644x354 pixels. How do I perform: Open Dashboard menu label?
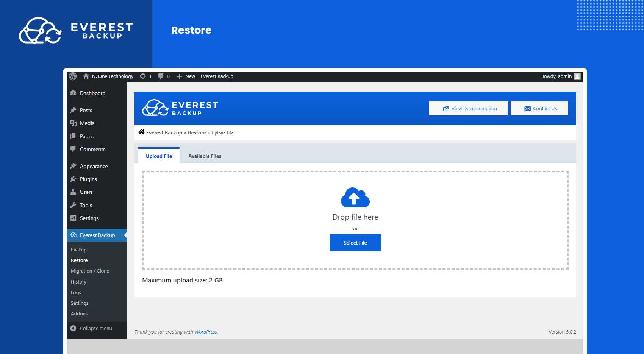[93, 93]
